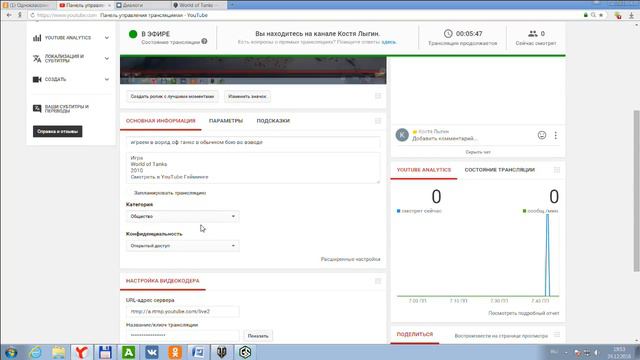The height and width of the screenshot is (360, 640).
Task: Click browser back arrow button
Action: [9, 15]
